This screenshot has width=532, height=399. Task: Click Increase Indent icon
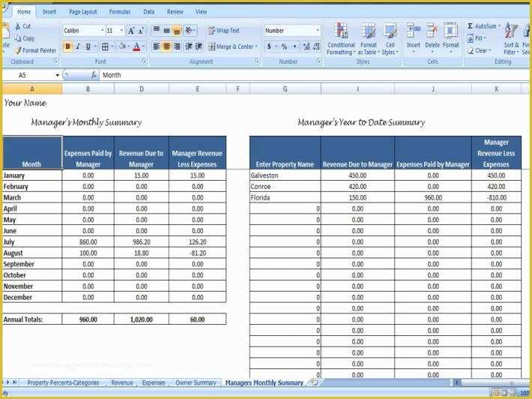(x=199, y=46)
